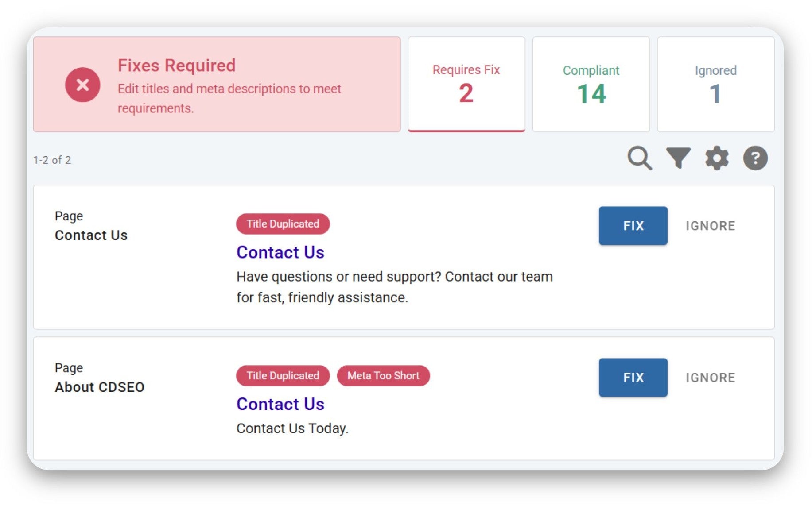Select the Fixes Required banner

(x=217, y=84)
